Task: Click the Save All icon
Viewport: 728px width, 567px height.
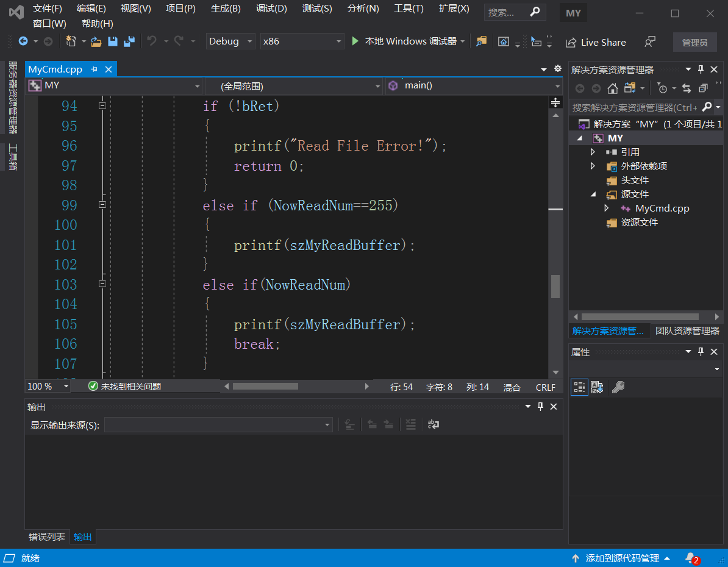Action: [129, 41]
